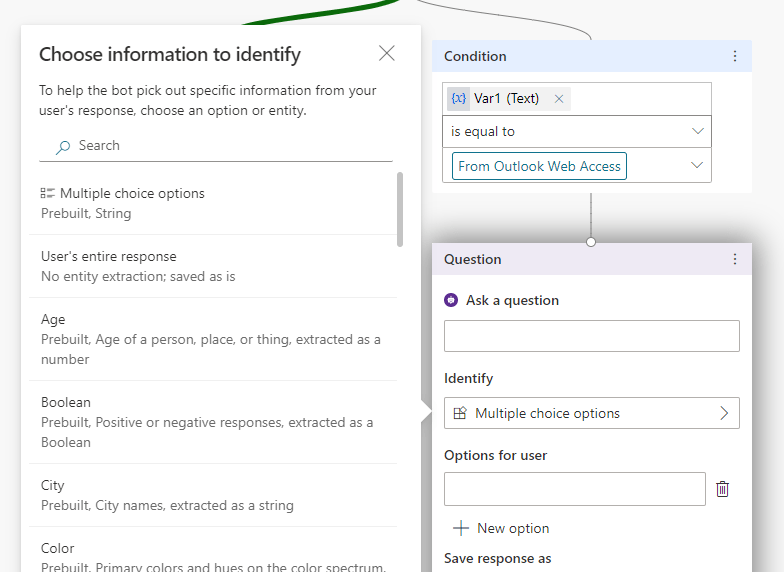Open the Condition node options menu
The image size is (784, 572).
pos(735,57)
